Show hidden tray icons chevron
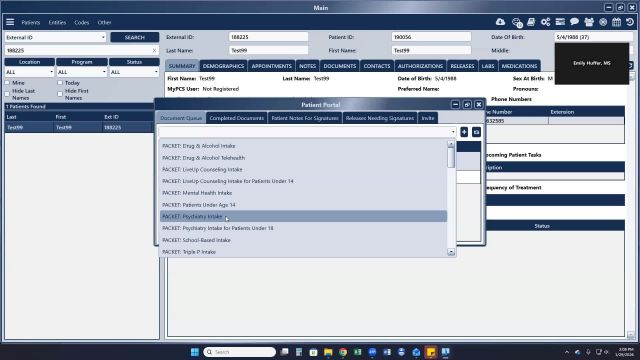Image resolution: width=640 pixels, height=360 pixels. pyautogui.click(x=567, y=352)
